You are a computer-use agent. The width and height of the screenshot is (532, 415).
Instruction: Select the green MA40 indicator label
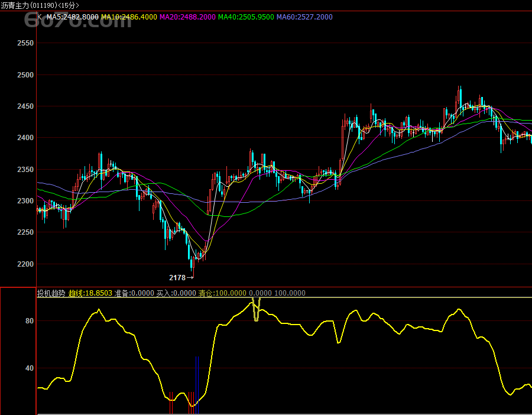tap(246, 17)
